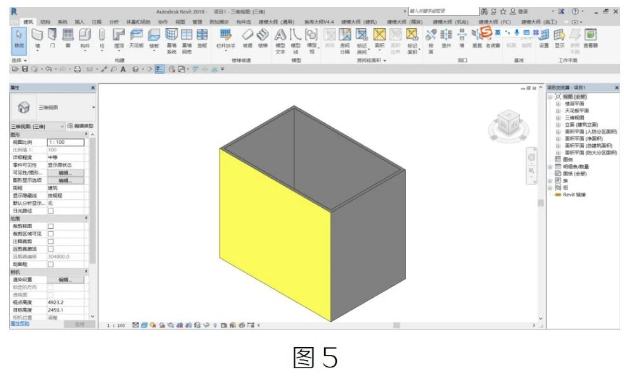Open the work plane Viewer (查看器)
Screen dimensions: 638x381
[590, 39]
